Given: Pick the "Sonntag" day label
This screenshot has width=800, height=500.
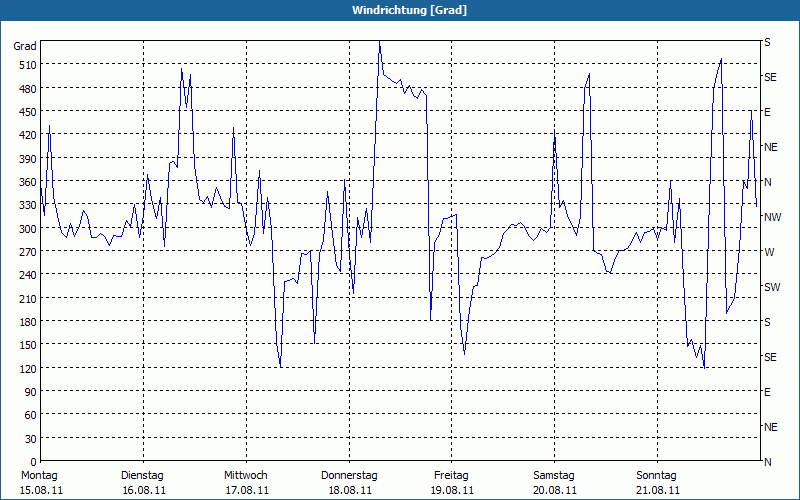Looking at the screenshot, I should click(x=656, y=476).
